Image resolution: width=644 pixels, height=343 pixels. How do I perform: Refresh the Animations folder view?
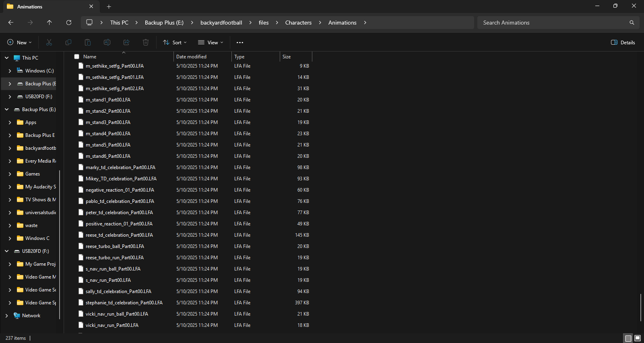pos(69,23)
